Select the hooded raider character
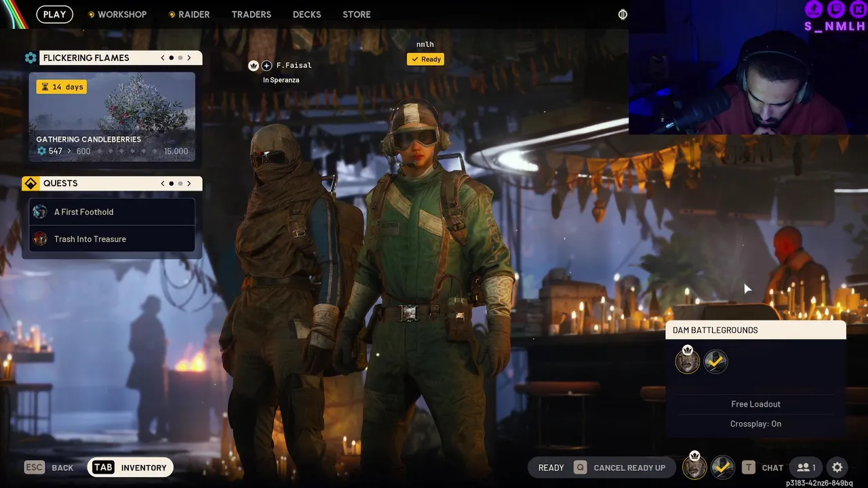 point(288,298)
